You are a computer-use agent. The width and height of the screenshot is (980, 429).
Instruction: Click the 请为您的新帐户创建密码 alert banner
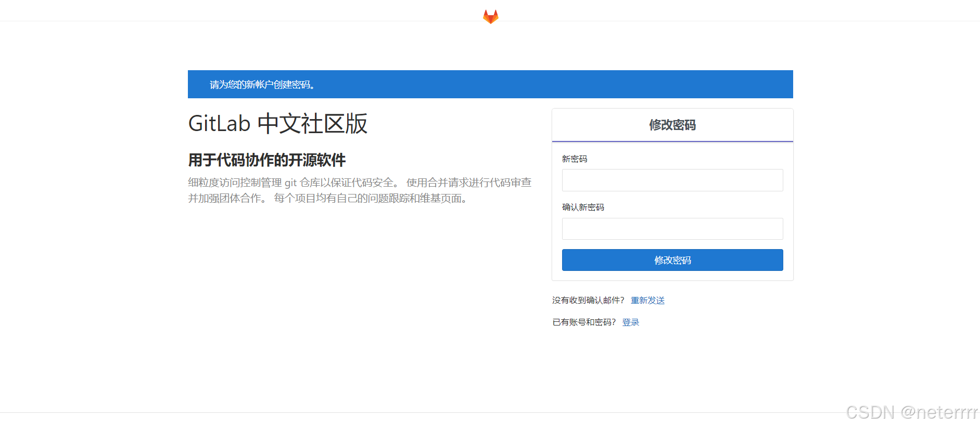pos(490,84)
